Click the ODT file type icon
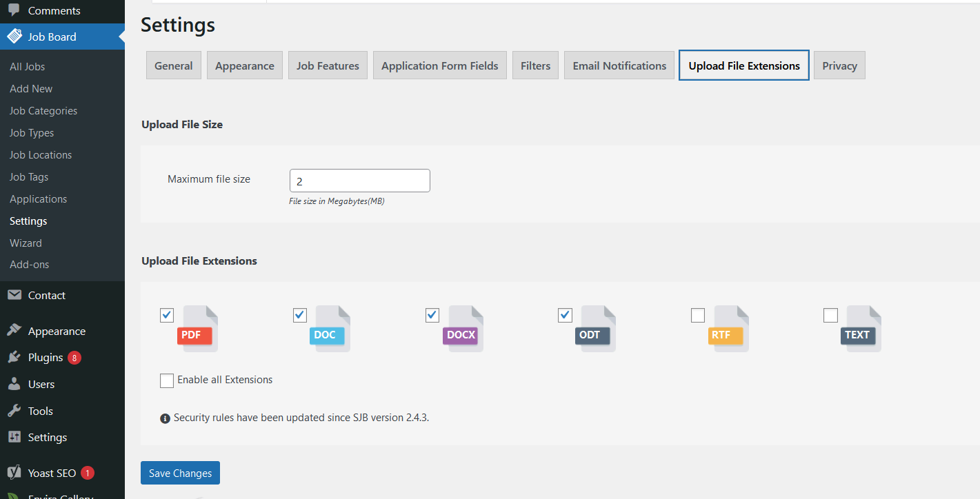The height and width of the screenshot is (499, 980). (x=596, y=329)
